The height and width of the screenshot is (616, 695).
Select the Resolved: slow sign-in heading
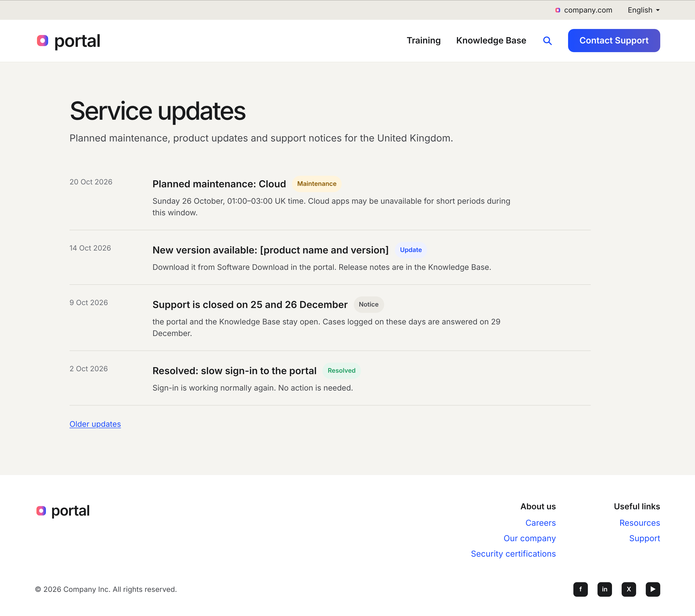[234, 371]
